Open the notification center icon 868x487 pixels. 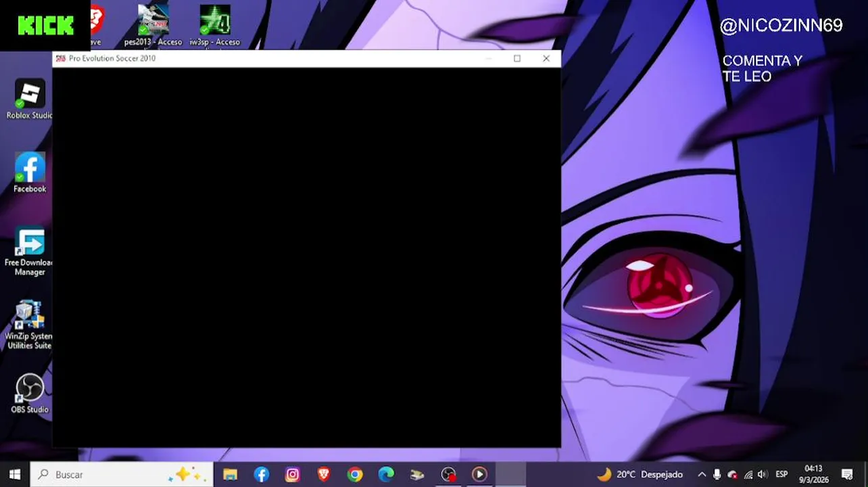pos(847,475)
